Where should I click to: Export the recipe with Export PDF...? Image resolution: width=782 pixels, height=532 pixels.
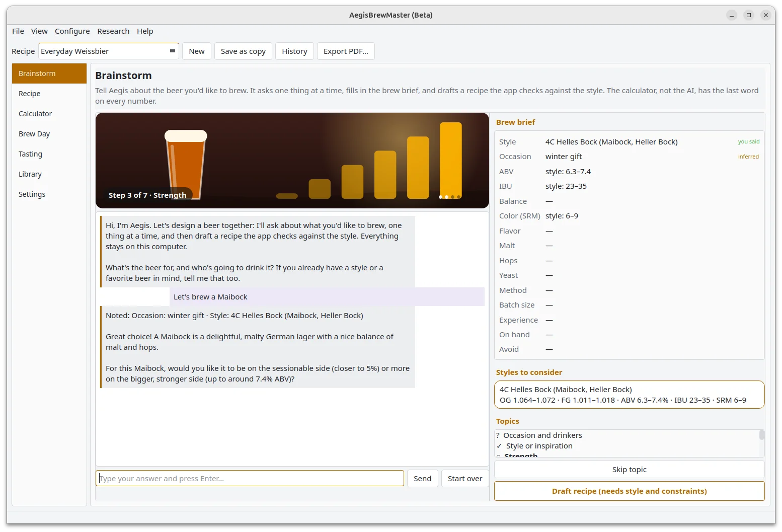(346, 51)
